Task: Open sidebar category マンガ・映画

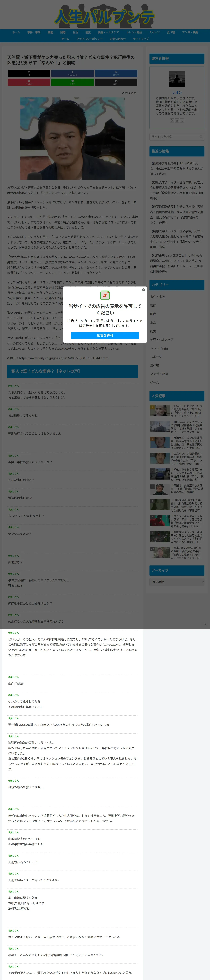Action: (x=159, y=374)
